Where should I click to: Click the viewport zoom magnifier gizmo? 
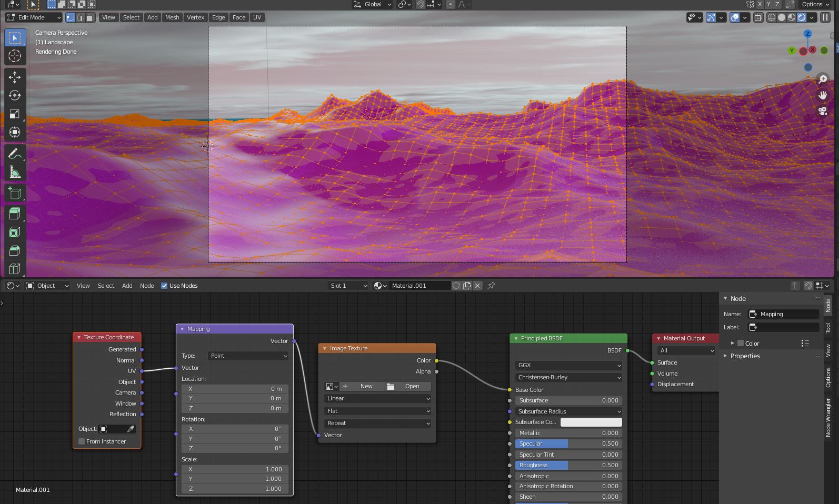pyautogui.click(x=823, y=79)
